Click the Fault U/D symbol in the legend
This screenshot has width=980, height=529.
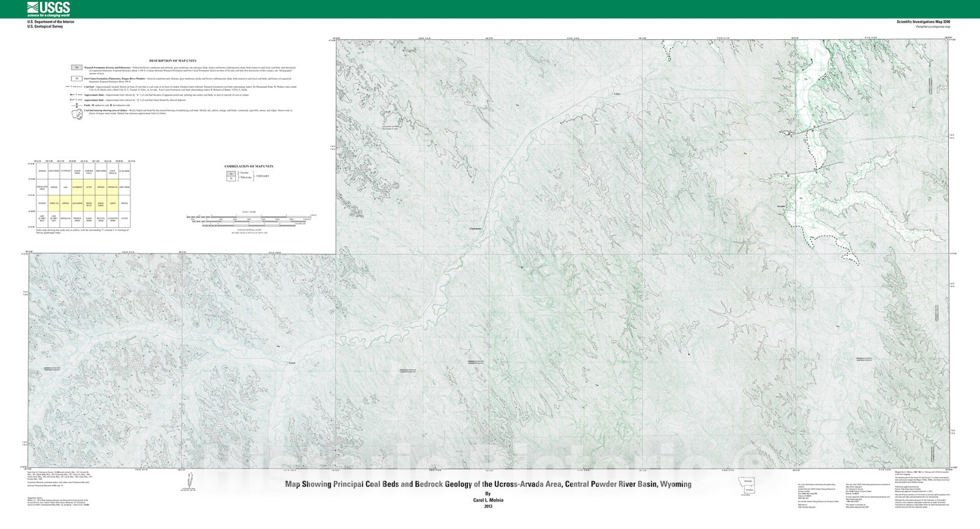click(x=76, y=105)
